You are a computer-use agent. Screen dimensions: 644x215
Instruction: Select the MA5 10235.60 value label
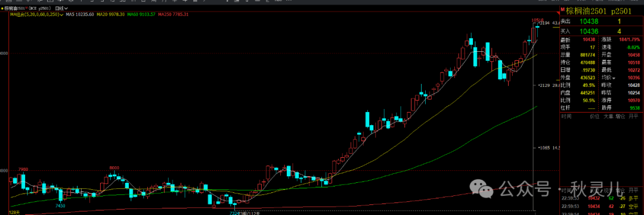79,14
